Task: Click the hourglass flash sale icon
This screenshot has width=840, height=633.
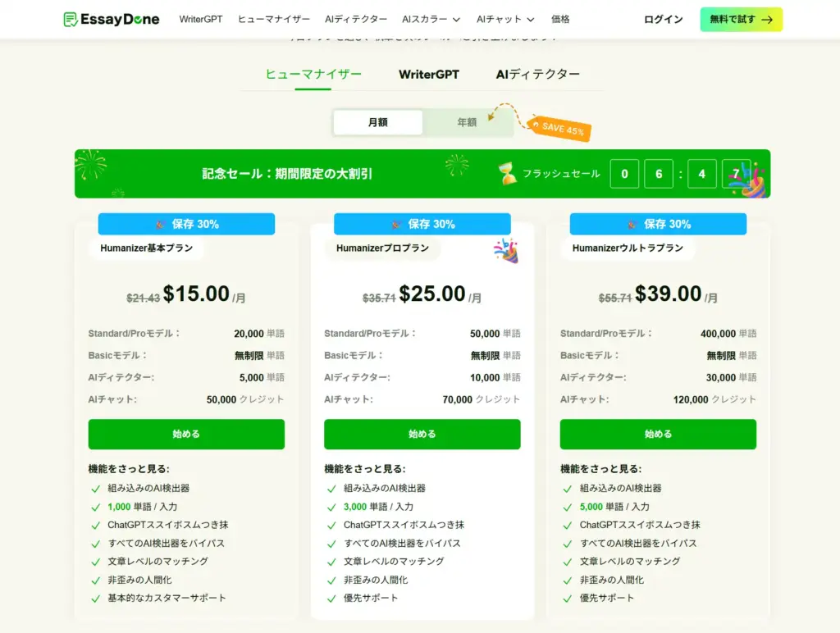Action: (508, 174)
